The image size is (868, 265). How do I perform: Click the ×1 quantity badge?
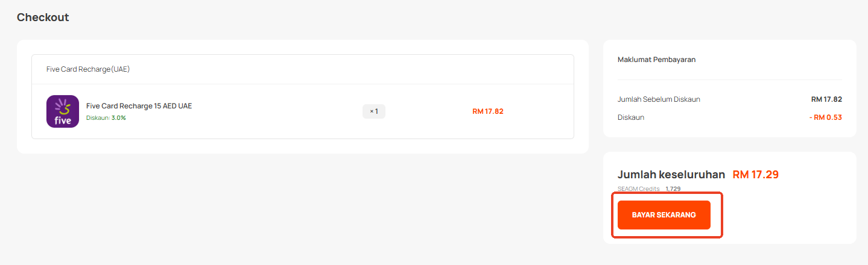click(374, 111)
